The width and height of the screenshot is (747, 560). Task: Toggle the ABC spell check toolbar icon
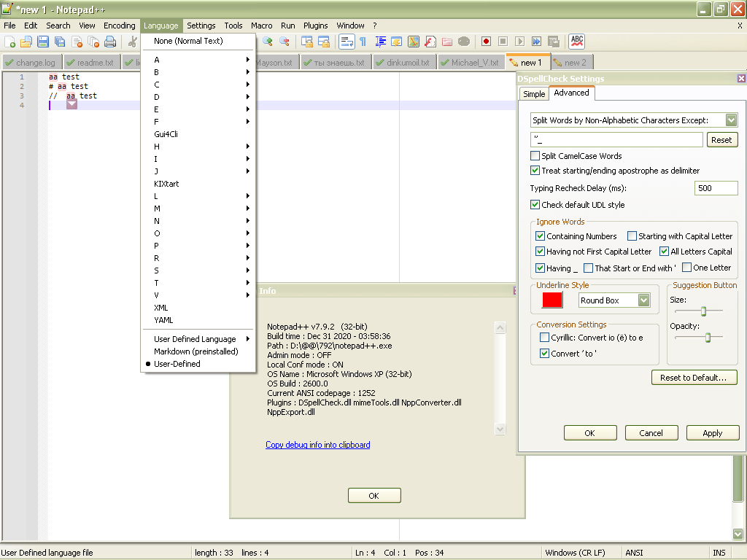point(576,42)
